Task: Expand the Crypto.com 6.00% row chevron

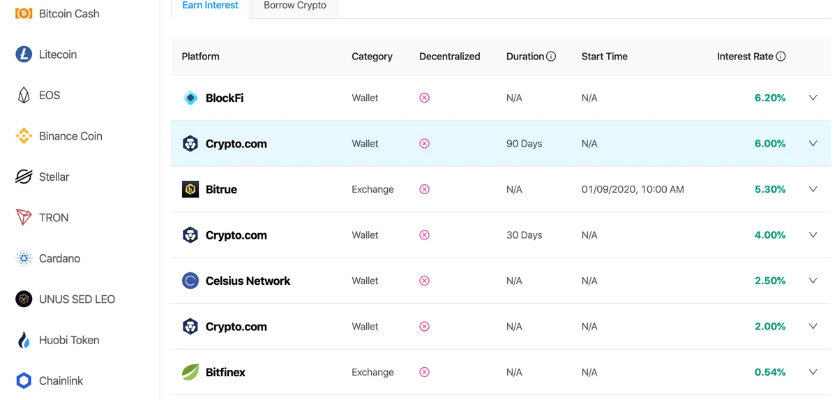Action: pyautogui.click(x=813, y=143)
